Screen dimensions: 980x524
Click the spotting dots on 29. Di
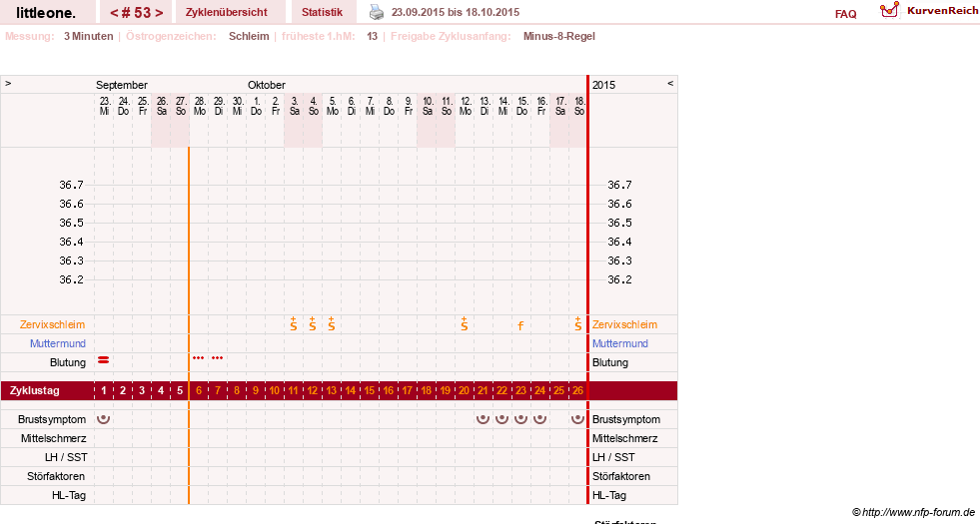tap(218, 358)
